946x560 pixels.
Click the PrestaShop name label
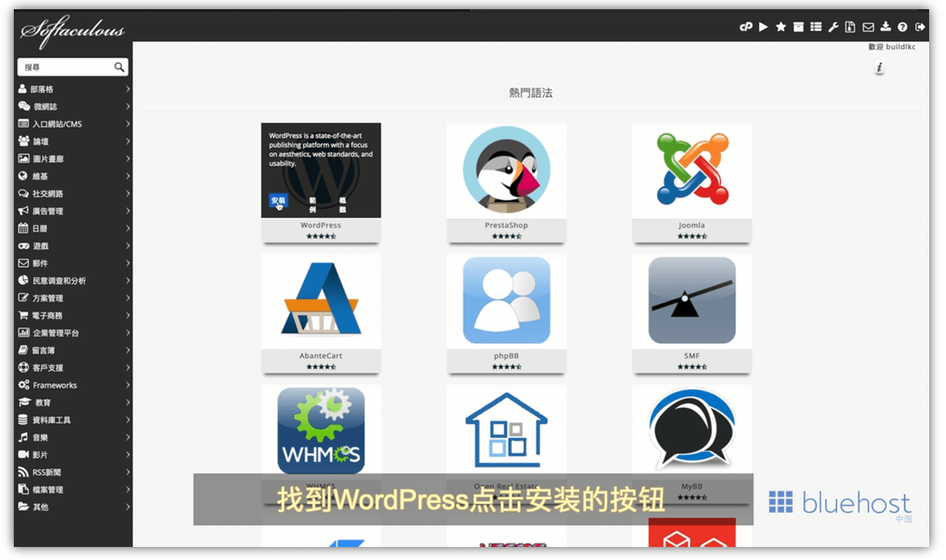507,225
